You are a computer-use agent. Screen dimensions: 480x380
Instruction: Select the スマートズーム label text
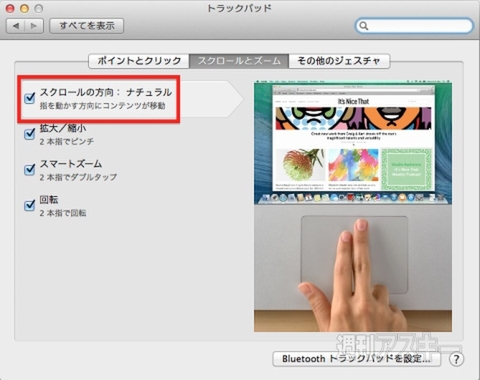(71, 164)
